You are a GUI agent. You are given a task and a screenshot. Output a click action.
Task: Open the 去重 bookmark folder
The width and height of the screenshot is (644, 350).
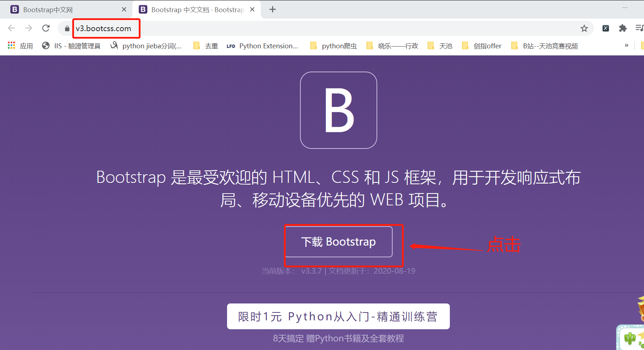coord(206,46)
